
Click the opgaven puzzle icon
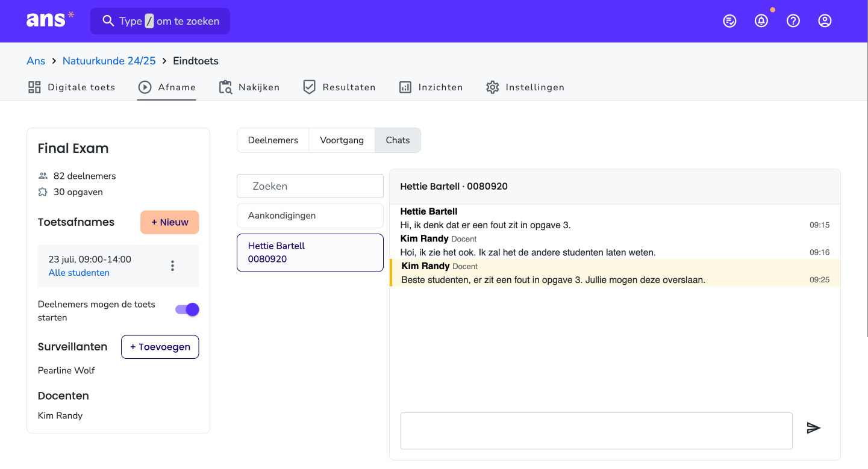(x=43, y=192)
